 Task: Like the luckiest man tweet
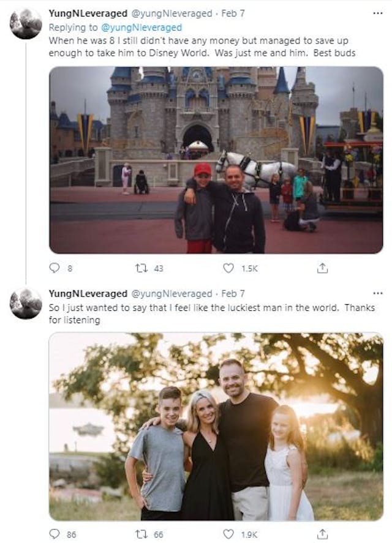228,534
